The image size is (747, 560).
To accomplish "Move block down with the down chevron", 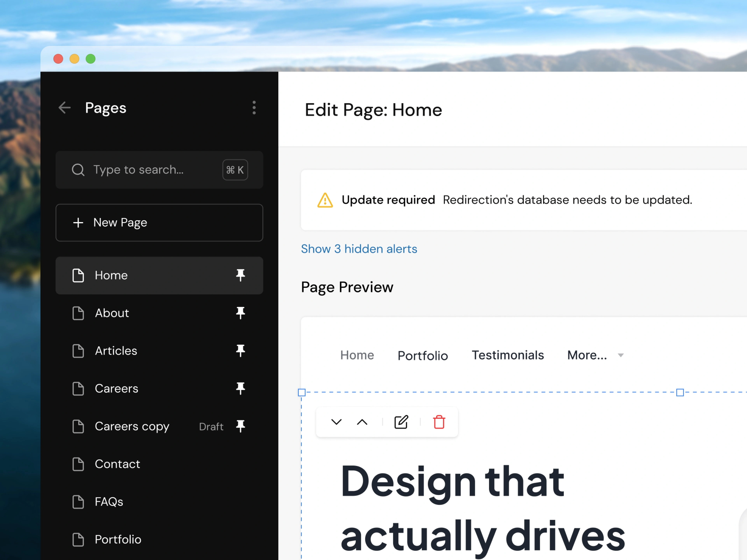I will [x=336, y=422].
